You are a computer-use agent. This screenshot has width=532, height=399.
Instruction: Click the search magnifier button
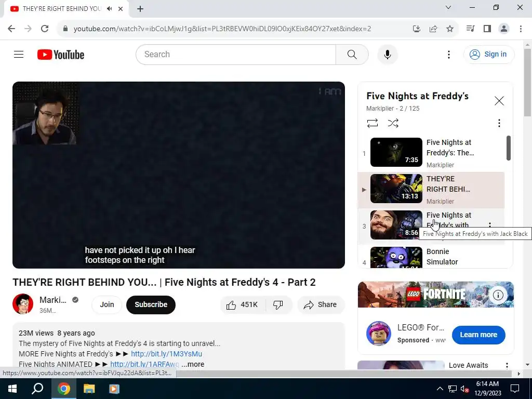[352, 54]
